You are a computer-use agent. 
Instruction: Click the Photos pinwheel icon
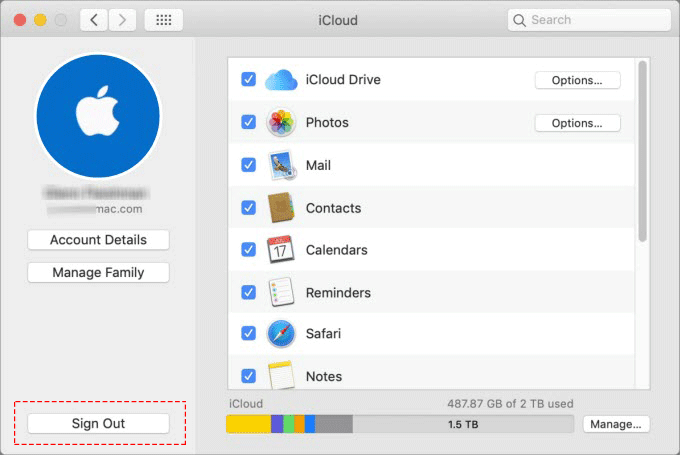click(281, 122)
